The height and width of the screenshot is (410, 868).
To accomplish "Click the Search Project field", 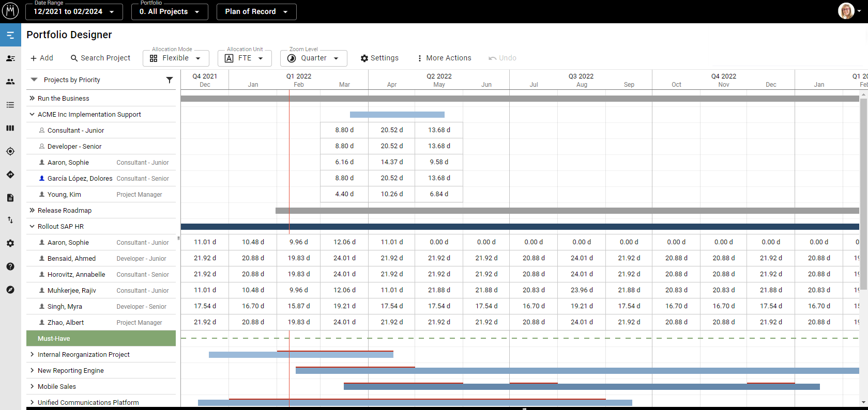I will (x=101, y=58).
